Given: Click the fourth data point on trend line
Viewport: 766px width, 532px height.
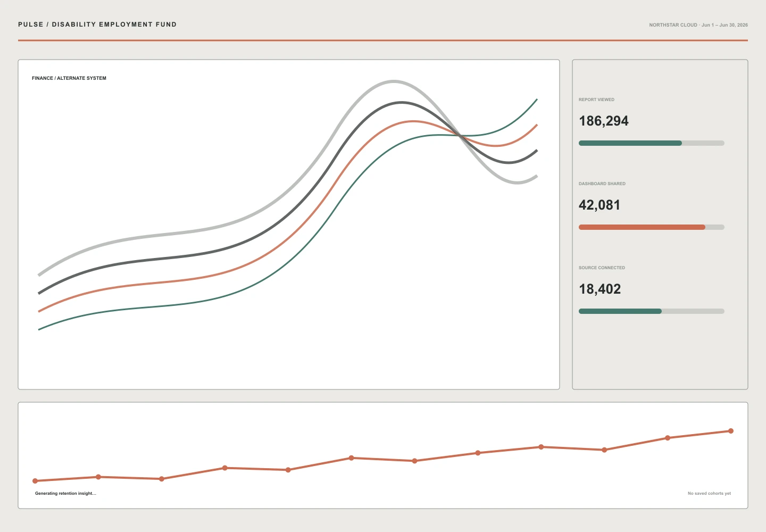Looking at the screenshot, I should point(225,468).
